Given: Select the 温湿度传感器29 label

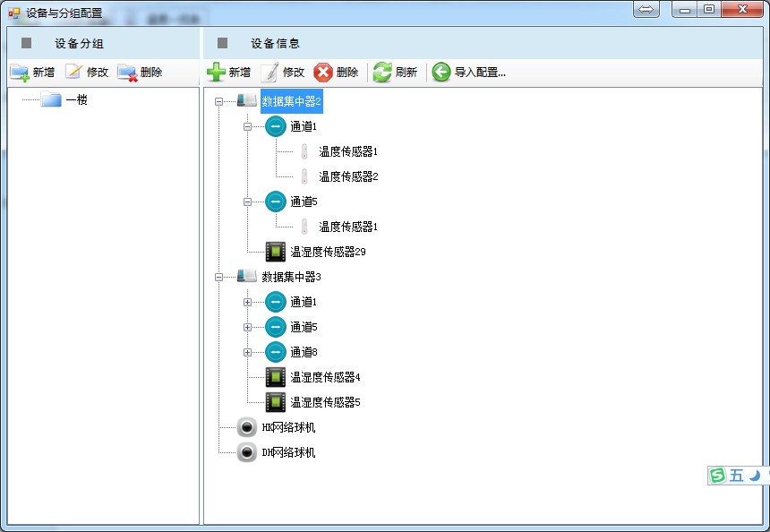Looking at the screenshot, I should [x=328, y=252].
